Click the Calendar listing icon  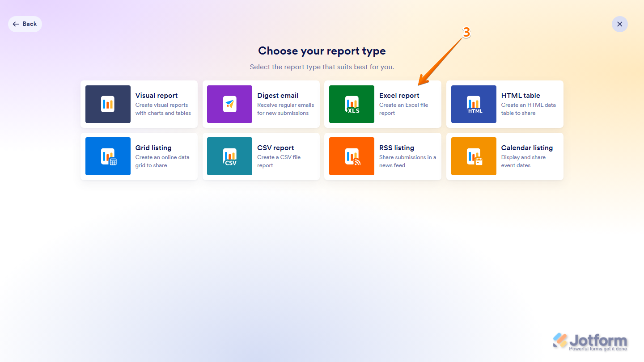tap(474, 156)
